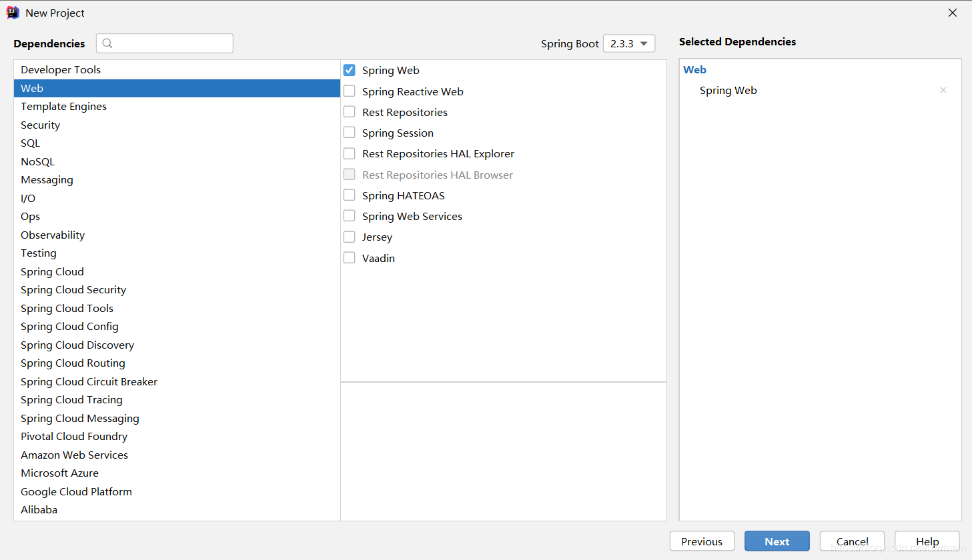972x560 pixels.
Task: Select Spring Cloud Tools category
Action: 177,308
